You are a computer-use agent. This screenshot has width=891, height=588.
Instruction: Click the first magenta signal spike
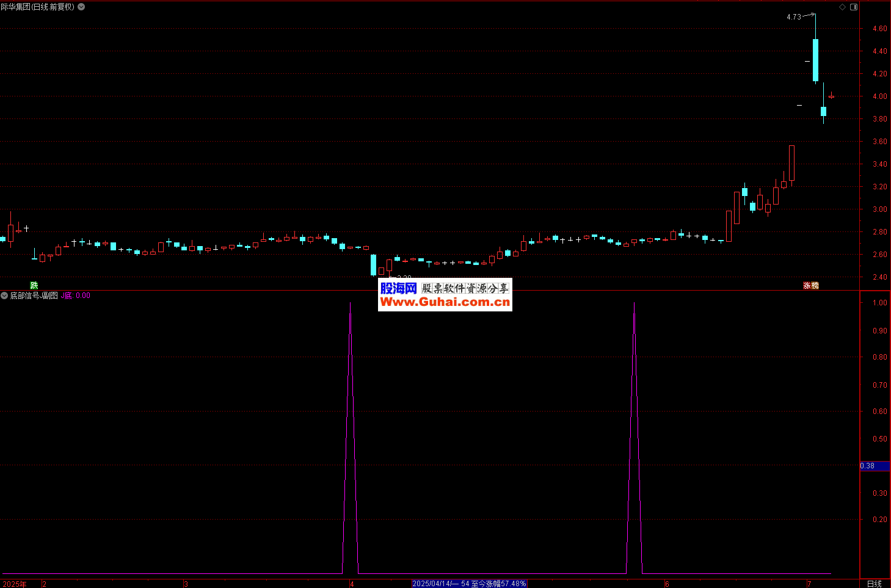350,438
